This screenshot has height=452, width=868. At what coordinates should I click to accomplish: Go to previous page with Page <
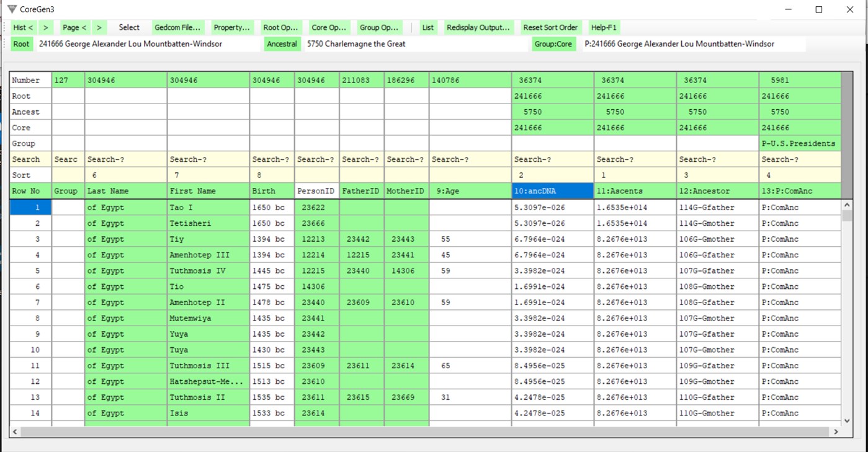tap(73, 27)
